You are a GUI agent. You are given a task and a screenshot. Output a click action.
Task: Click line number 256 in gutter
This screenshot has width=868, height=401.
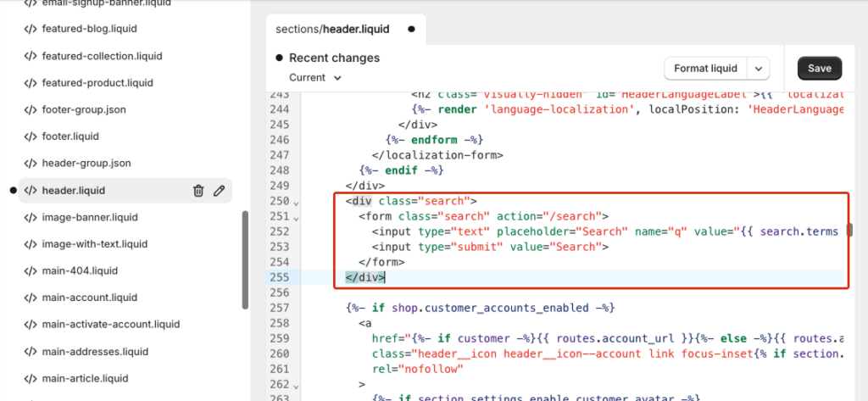(x=280, y=292)
